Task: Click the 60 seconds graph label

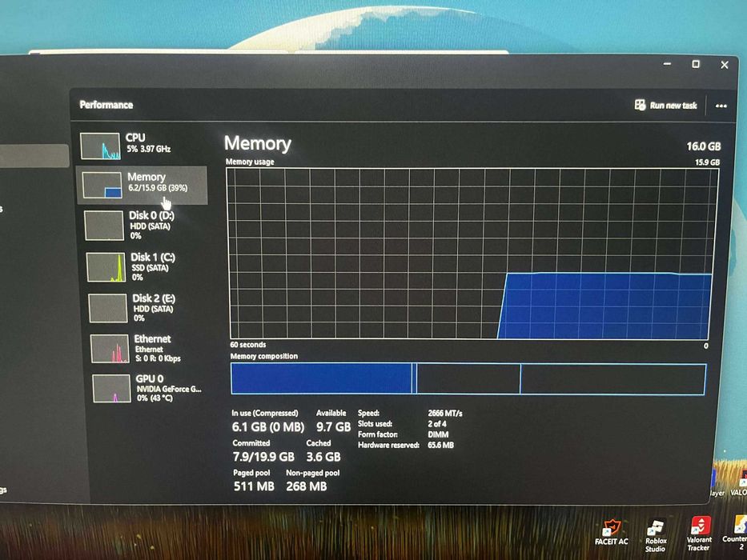Action: click(248, 345)
